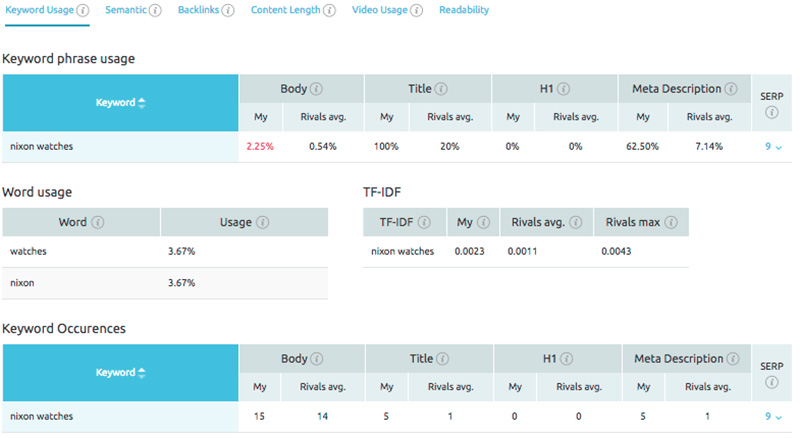Click the 0.0011 TF-IDF rivals avg. value
The width and height of the screenshot is (800, 438).
pyautogui.click(x=522, y=252)
